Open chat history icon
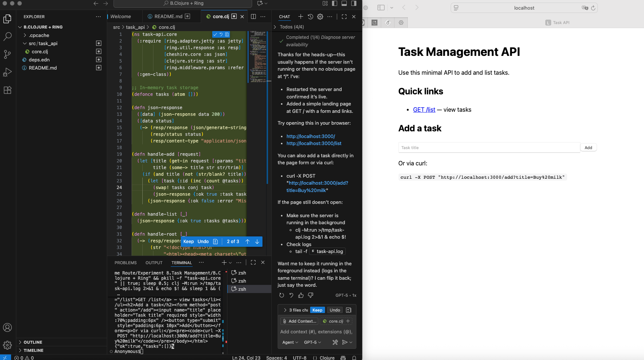This screenshot has height=360, width=644. [311, 17]
